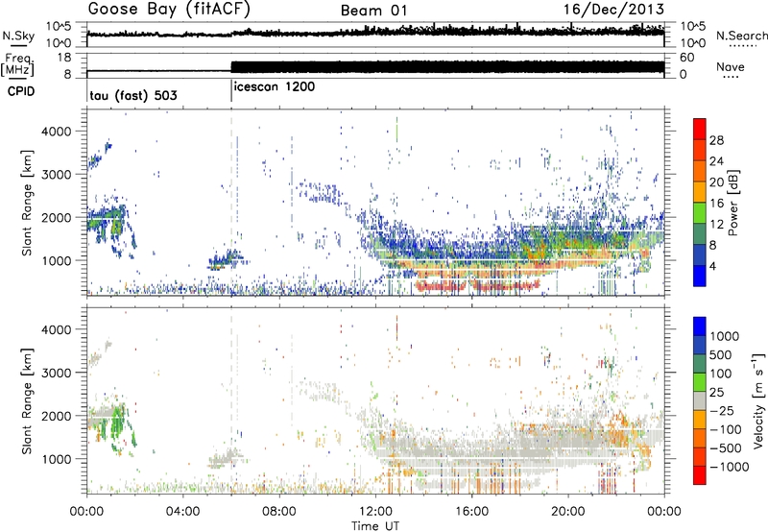Click the gray band of the Velocity colorbar
This screenshot has width=768, height=532.
point(700,400)
